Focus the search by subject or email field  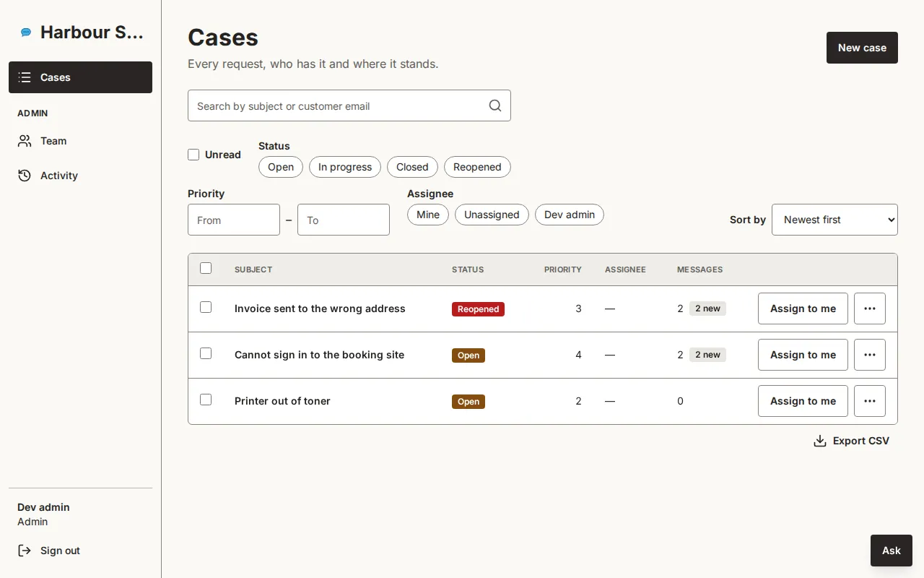click(x=349, y=105)
